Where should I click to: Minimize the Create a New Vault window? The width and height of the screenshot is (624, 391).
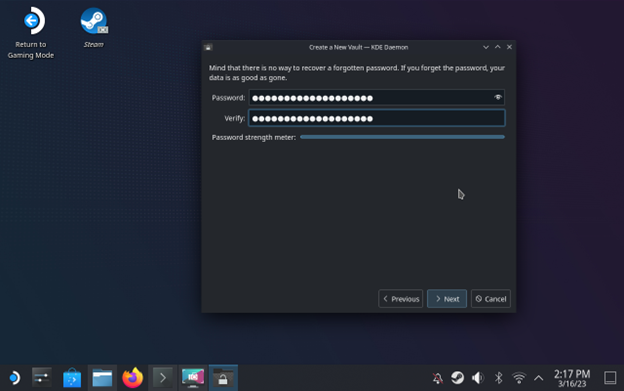point(486,47)
